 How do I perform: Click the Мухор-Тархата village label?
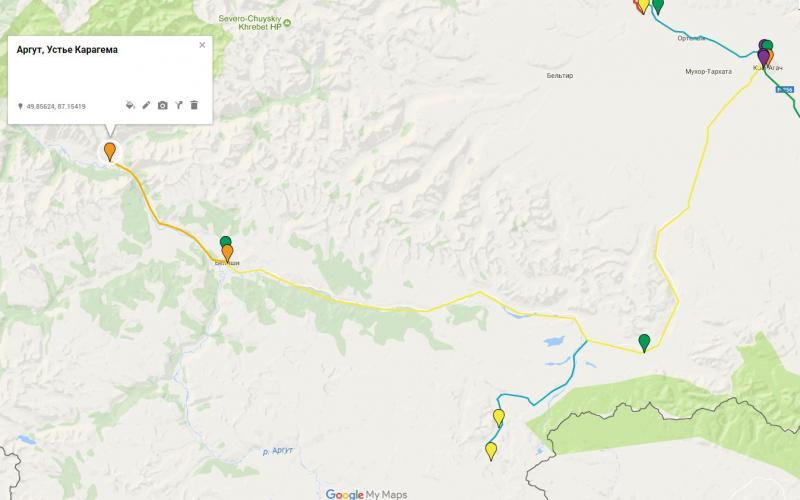click(x=708, y=71)
